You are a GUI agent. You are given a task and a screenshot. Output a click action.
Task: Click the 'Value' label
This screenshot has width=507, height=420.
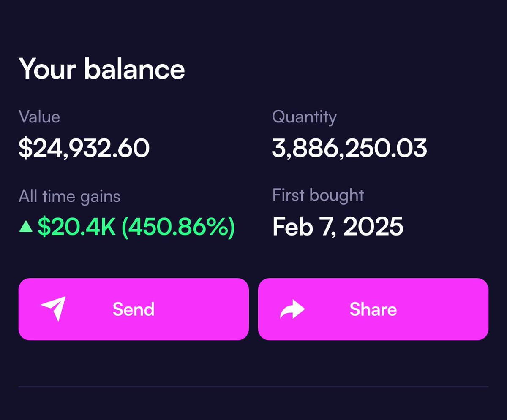coord(39,117)
